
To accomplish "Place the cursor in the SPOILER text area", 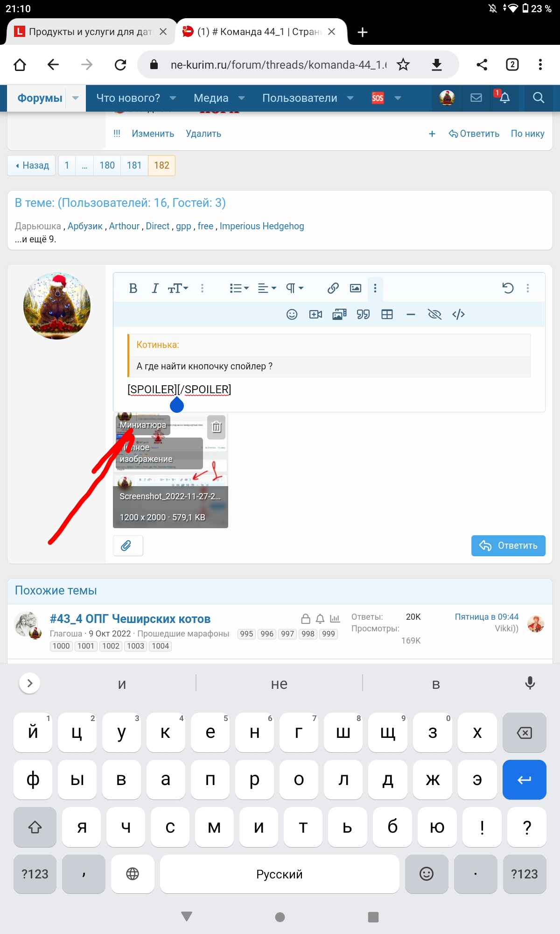I will [179, 389].
